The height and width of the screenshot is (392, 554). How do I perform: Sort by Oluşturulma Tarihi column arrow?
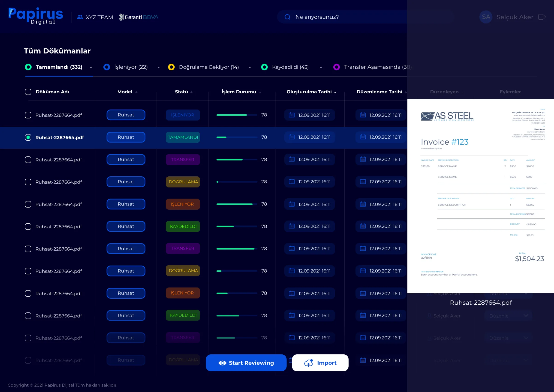click(x=335, y=92)
